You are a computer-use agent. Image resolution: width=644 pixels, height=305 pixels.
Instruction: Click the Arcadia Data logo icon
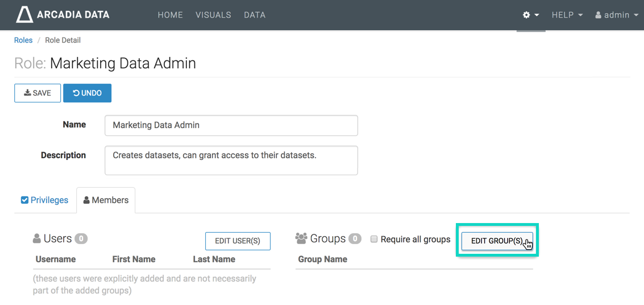click(24, 15)
